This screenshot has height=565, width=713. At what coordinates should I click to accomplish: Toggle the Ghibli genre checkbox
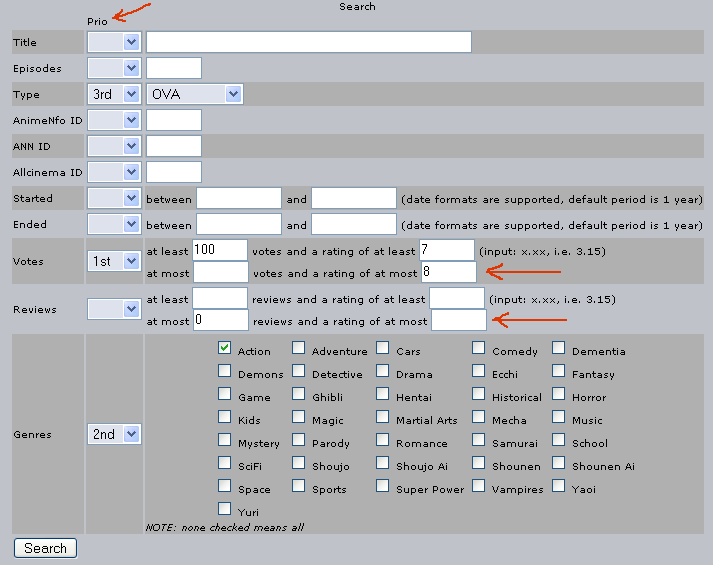pyautogui.click(x=299, y=395)
